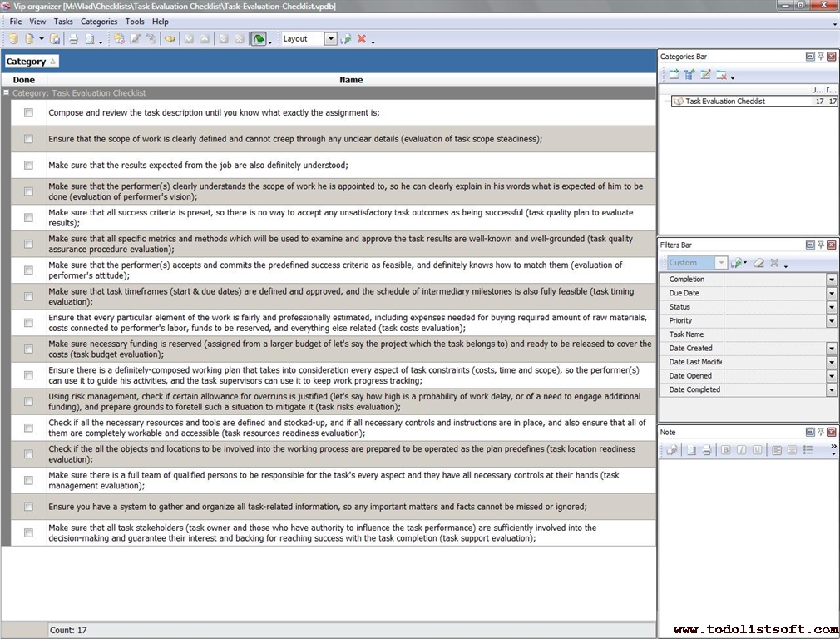Image resolution: width=840 pixels, height=639 pixels.
Task: Click the red X delete layout icon
Action: [362, 39]
